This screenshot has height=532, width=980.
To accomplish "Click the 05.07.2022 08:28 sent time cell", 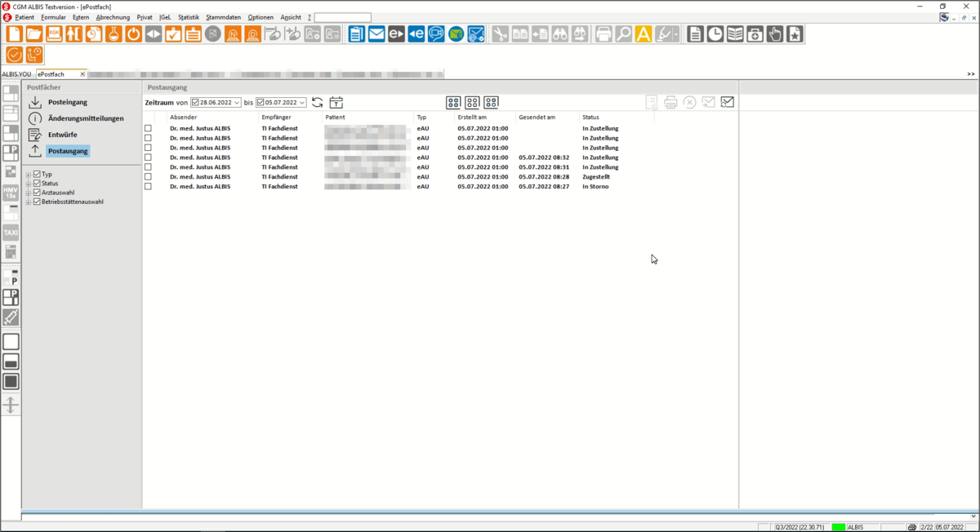I will 544,177.
